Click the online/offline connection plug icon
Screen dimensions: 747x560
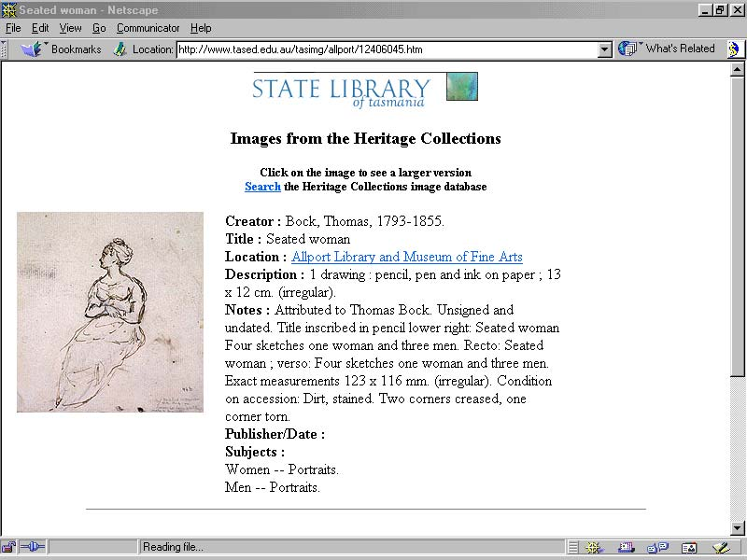[x=33, y=547]
